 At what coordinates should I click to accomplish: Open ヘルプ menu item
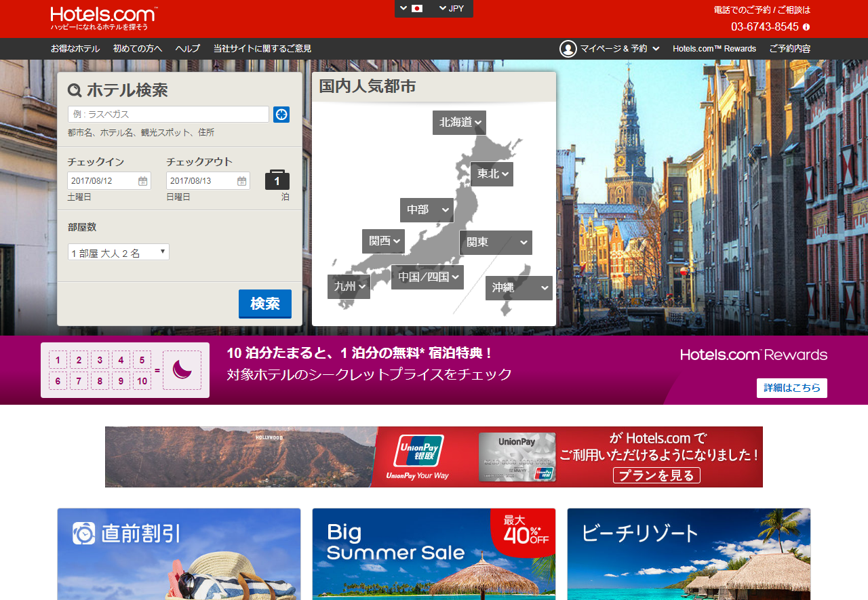click(x=188, y=49)
